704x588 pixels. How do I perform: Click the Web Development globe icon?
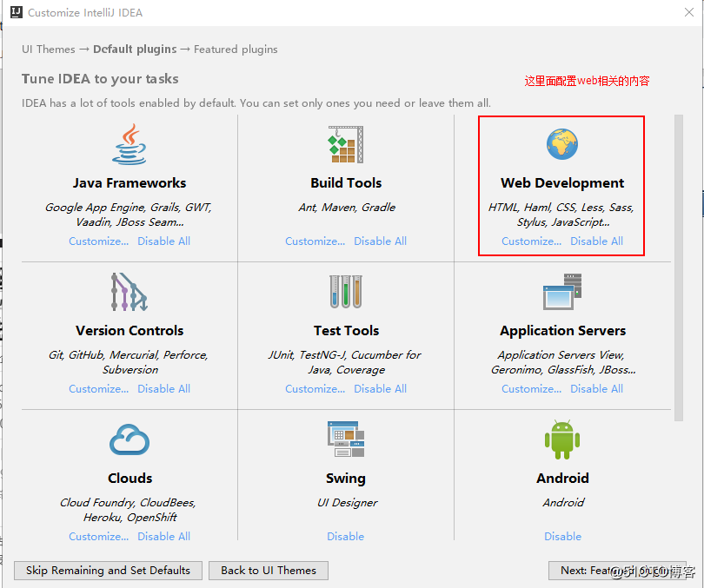(x=562, y=144)
